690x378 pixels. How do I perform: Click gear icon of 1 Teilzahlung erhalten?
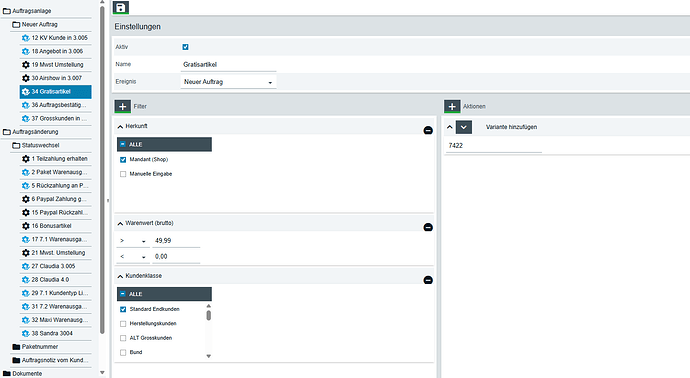click(x=26, y=158)
